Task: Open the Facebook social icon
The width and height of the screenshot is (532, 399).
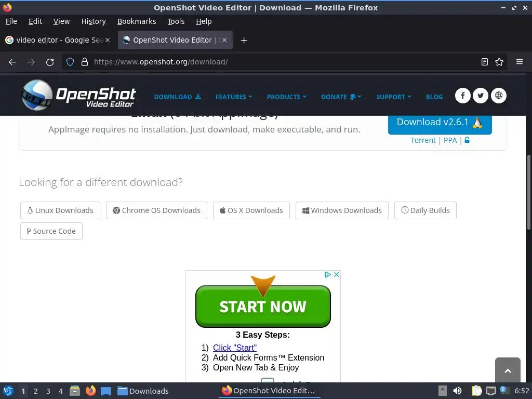Action: click(462, 96)
